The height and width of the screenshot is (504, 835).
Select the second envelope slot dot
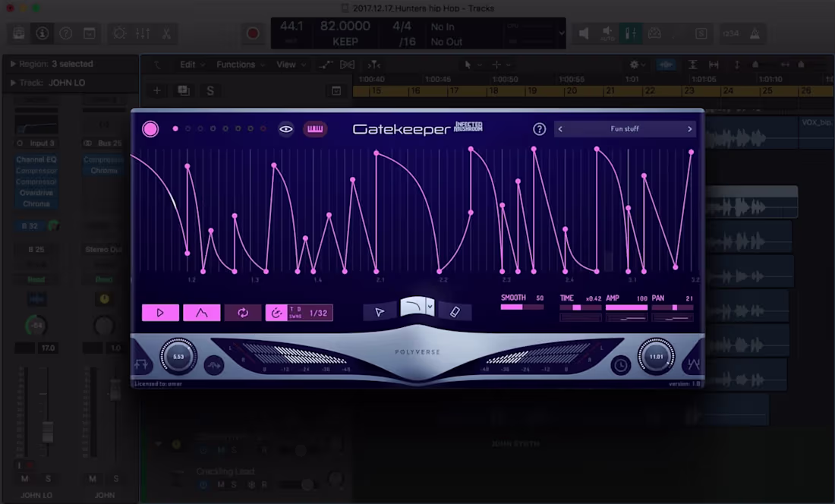pyautogui.click(x=188, y=129)
